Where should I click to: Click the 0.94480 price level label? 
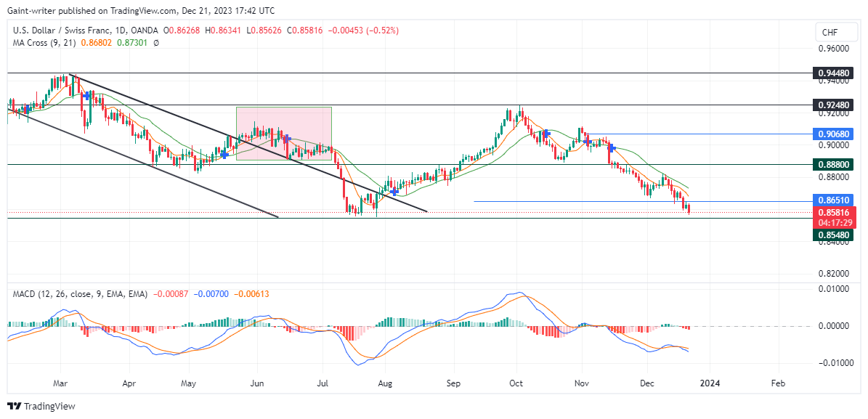[x=832, y=73]
